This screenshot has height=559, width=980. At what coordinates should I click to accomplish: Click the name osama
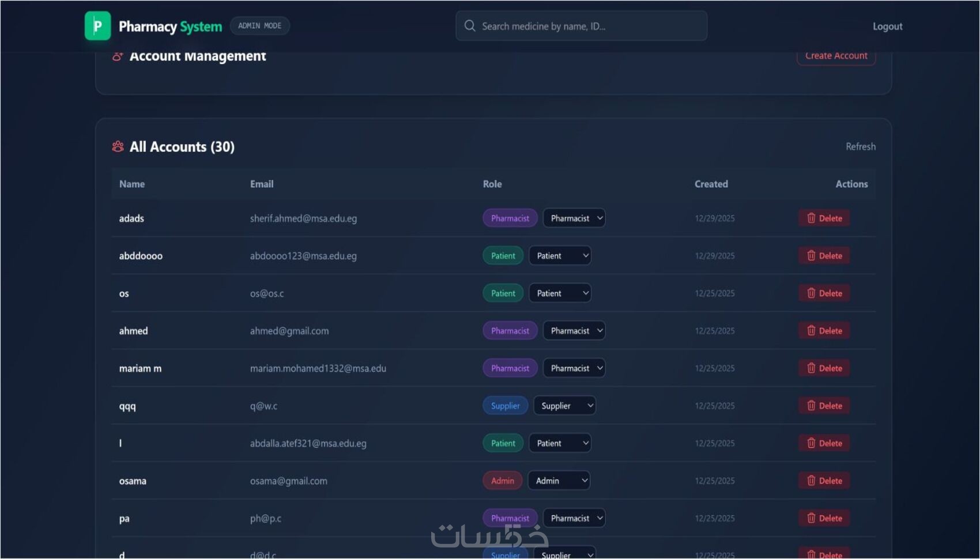point(133,481)
